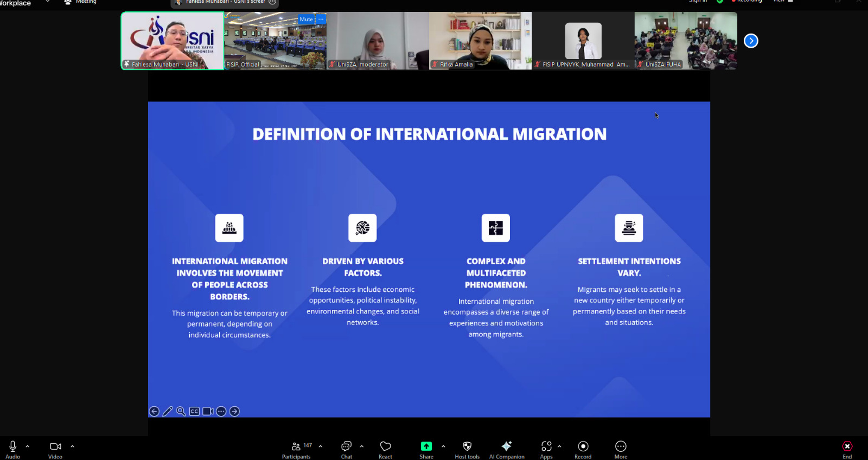Open the Apps menu icon
Screen dimensions: 868x460
click(x=546, y=446)
